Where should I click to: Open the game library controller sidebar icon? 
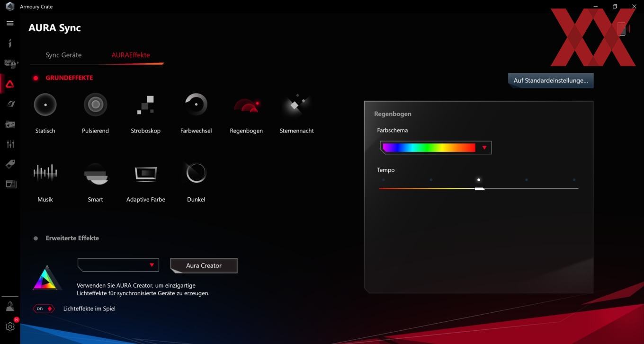[10, 124]
